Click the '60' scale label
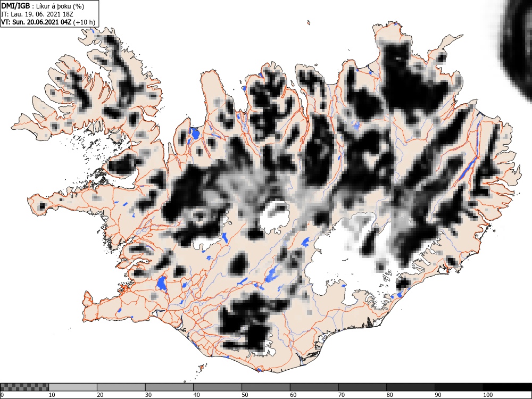This screenshot has height=399, width=532. point(293,395)
